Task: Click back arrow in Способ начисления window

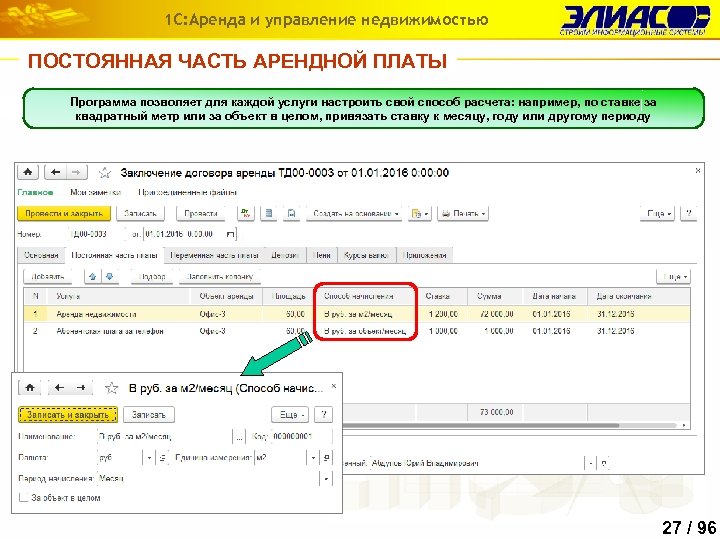Action: [x=59, y=388]
